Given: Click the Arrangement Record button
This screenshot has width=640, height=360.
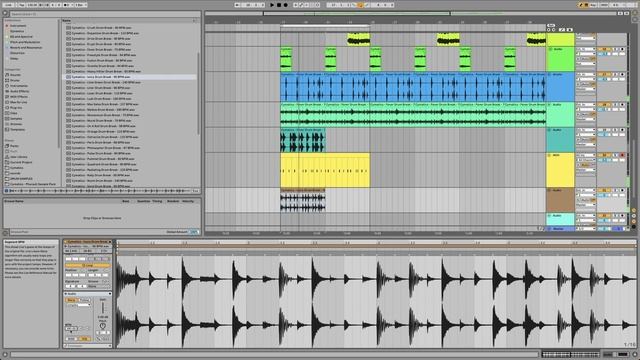Looking at the screenshot, I should click(285, 5).
